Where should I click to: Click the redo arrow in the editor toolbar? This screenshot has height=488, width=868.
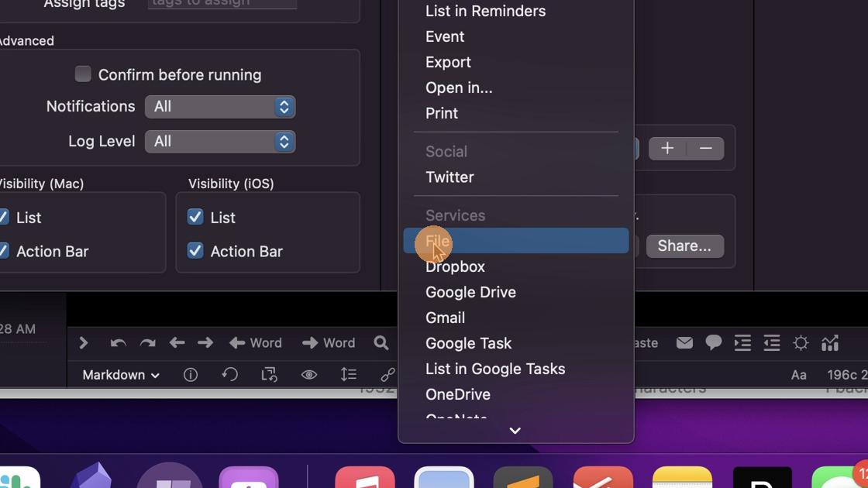point(148,343)
